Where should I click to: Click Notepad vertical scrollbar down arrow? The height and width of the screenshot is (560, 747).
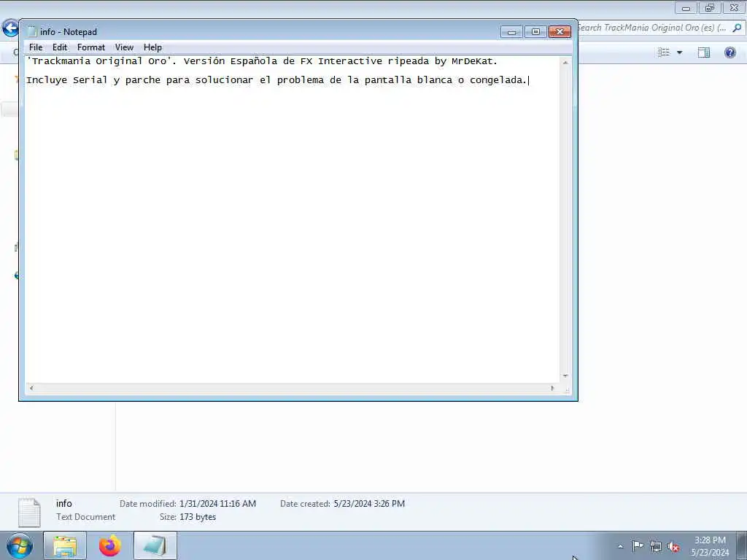[x=565, y=376]
